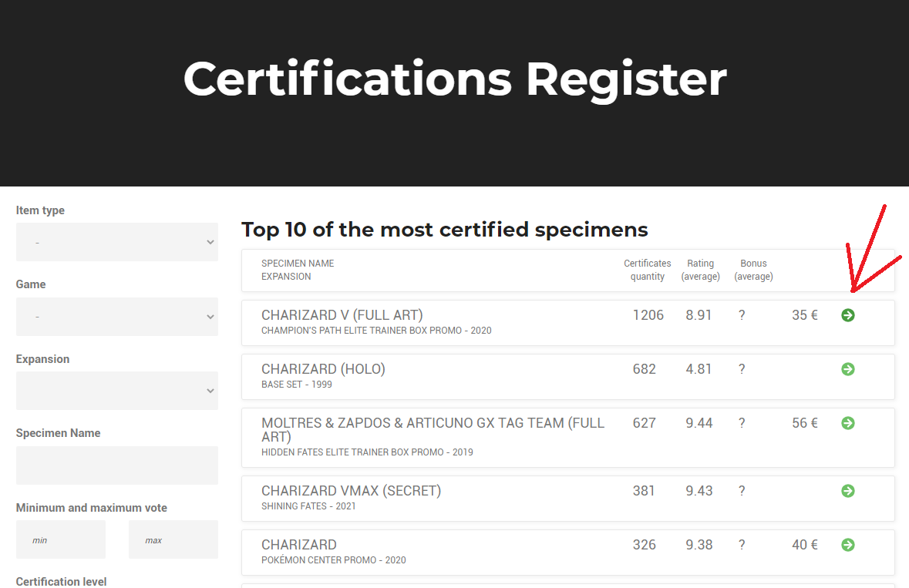Select the CHARIZARD (HOLO) name

[323, 369]
